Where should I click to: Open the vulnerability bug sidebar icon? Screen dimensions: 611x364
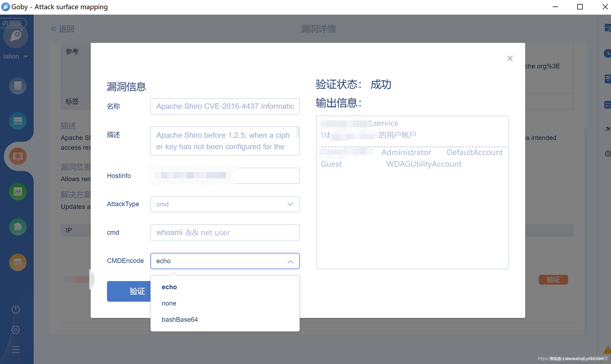[x=18, y=156]
